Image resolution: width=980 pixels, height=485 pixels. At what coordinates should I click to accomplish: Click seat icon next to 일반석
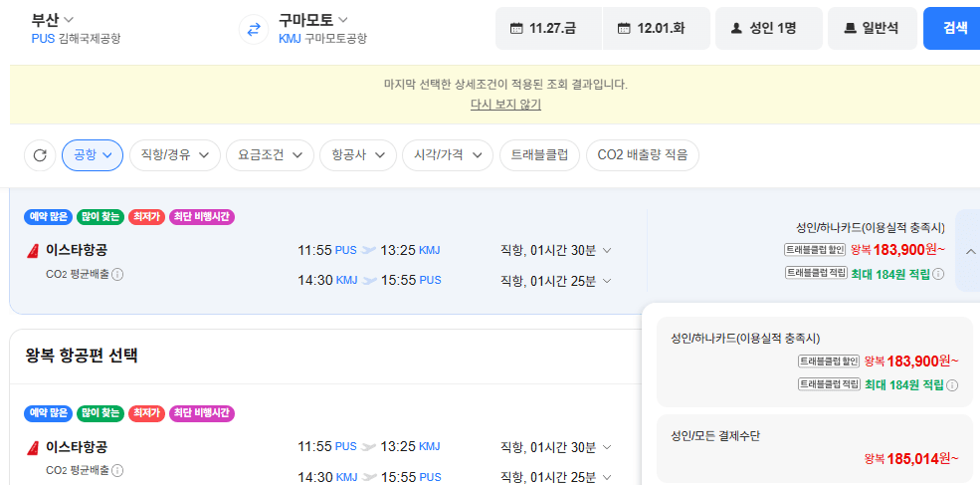tap(850, 28)
